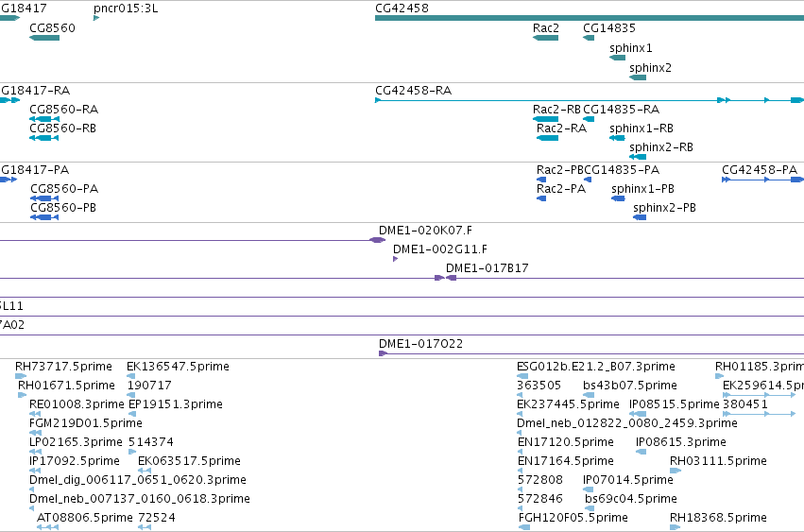This screenshot has width=804, height=532.
Task: Click the CG42458-RA transcript label
Action: pos(413,91)
